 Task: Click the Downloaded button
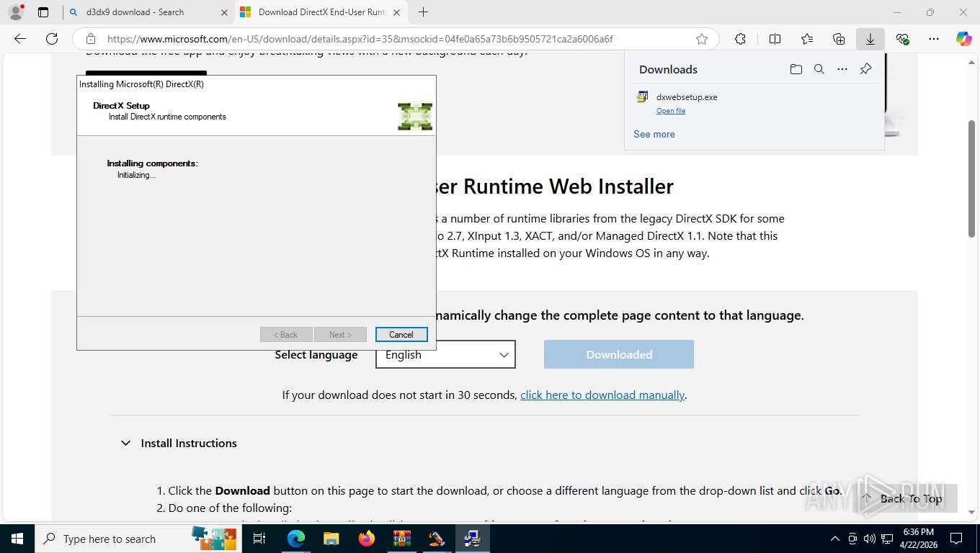(619, 354)
